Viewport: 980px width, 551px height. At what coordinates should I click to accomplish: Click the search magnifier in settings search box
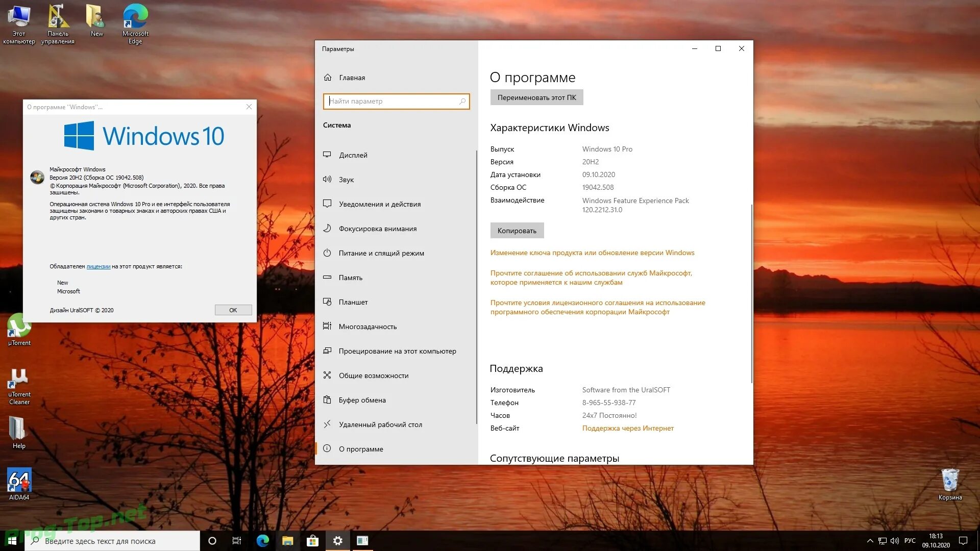[462, 102]
